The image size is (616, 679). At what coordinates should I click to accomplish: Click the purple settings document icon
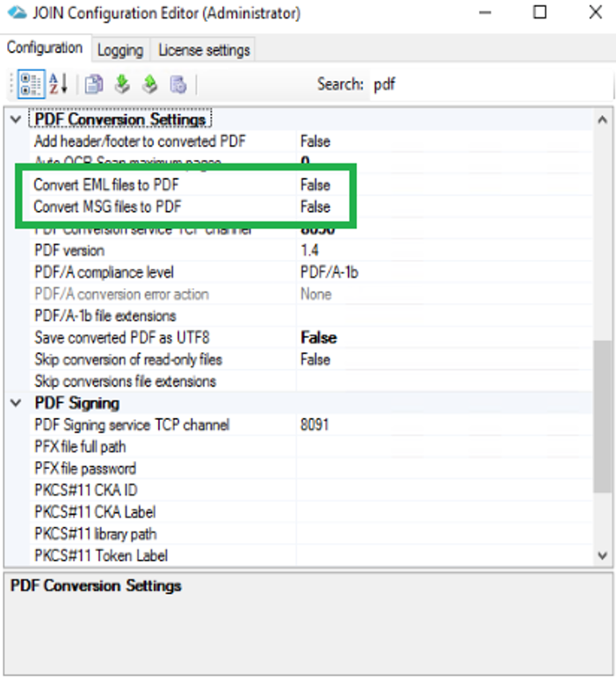point(178,84)
